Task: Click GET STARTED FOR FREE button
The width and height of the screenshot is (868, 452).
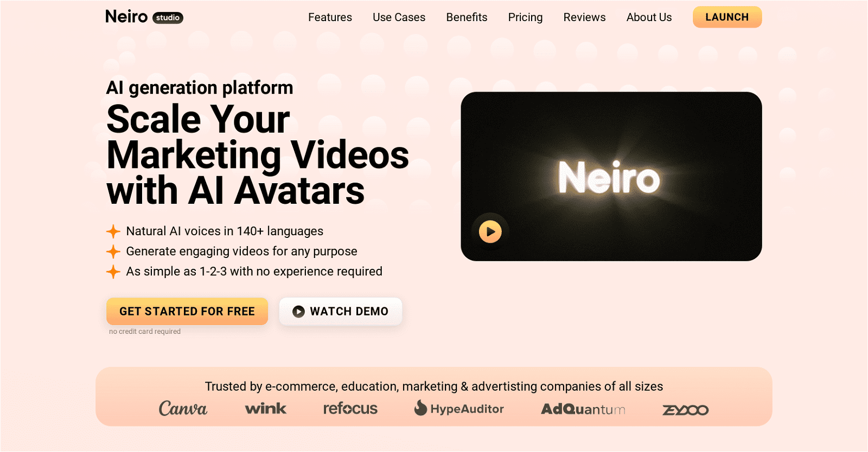Action: (187, 311)
